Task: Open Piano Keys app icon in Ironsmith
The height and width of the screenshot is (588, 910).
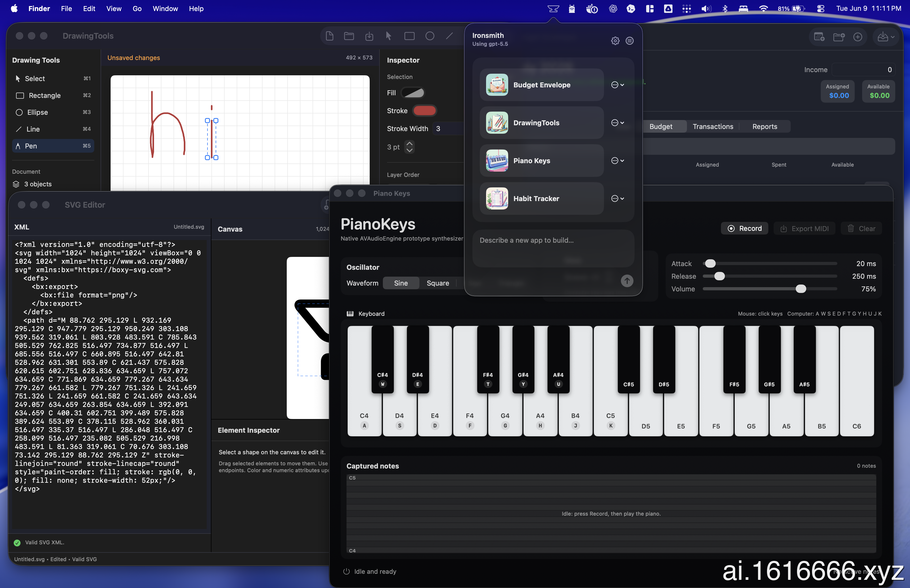Action: (497, 160)
